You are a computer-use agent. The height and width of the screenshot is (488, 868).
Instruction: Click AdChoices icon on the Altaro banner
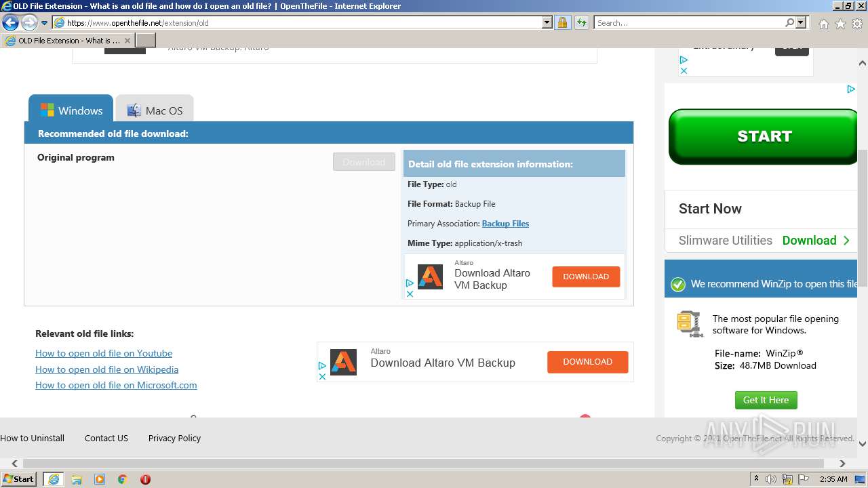pyautogui.click(x=323, y=365)
